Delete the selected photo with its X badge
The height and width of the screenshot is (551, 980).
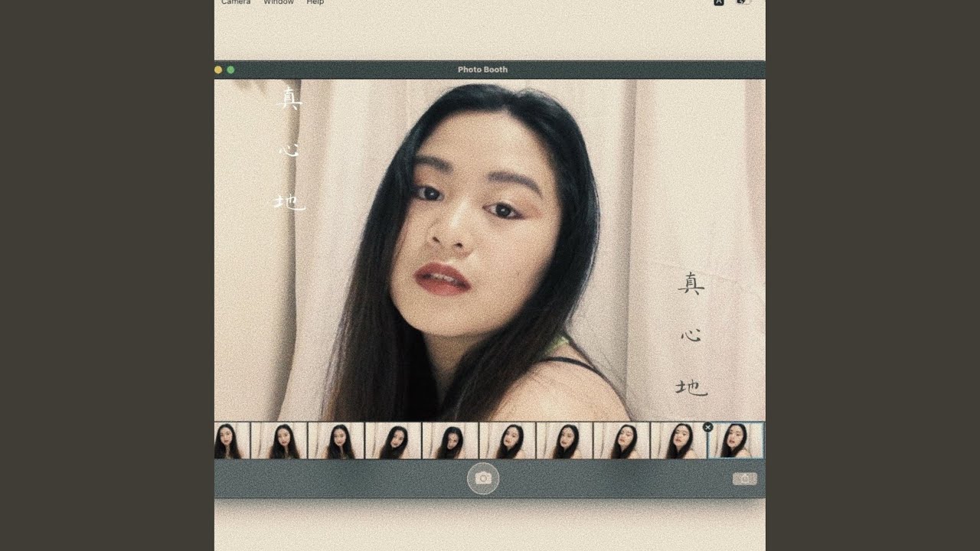click(x=707, y=427)
